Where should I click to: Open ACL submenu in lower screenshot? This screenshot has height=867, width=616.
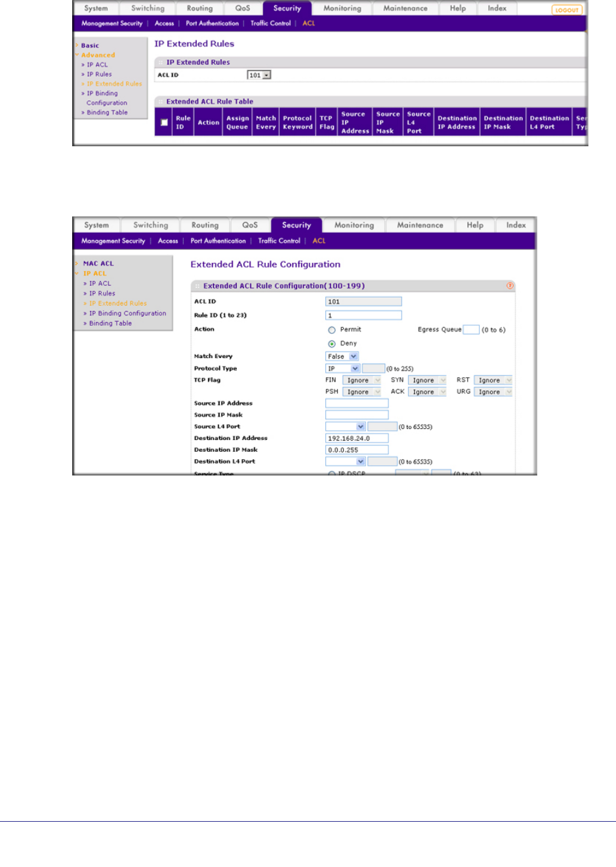[x=319, y=241]
